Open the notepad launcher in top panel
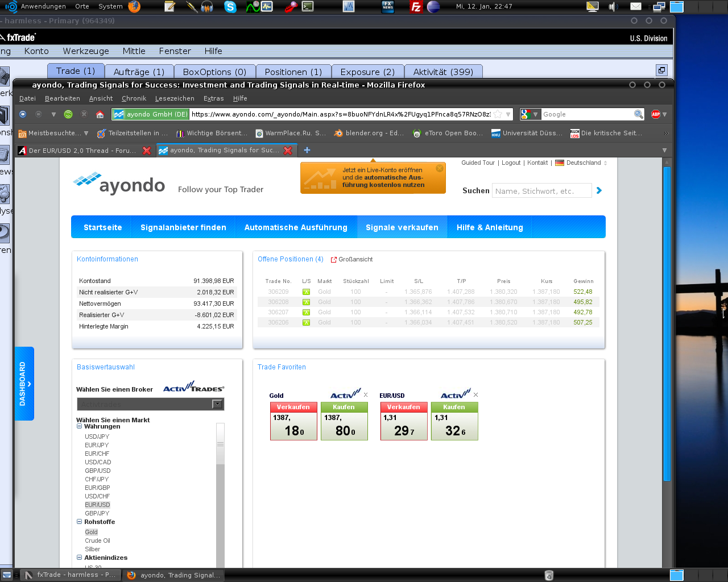 pyautogui.click(x=169, y=7)
